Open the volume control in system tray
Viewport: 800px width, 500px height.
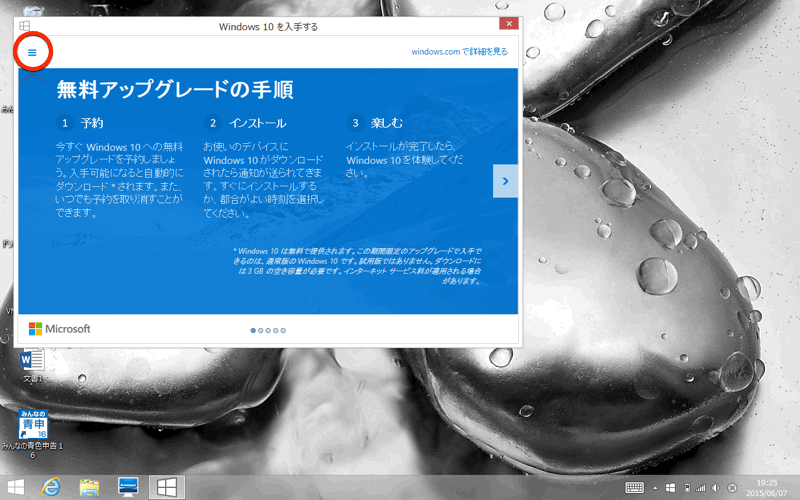716,487
